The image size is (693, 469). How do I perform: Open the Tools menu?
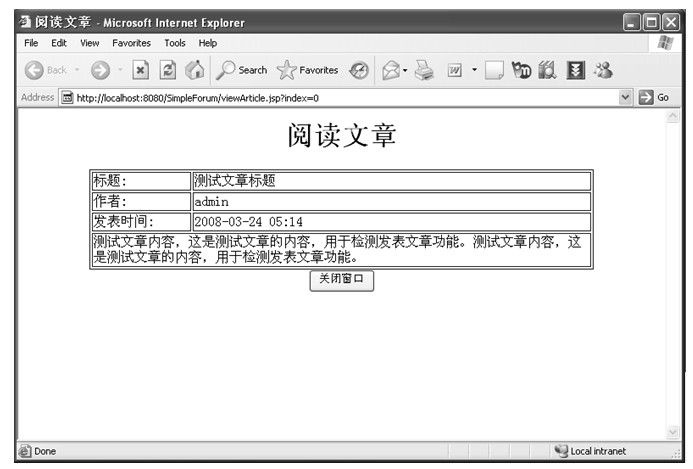point(175,43)
